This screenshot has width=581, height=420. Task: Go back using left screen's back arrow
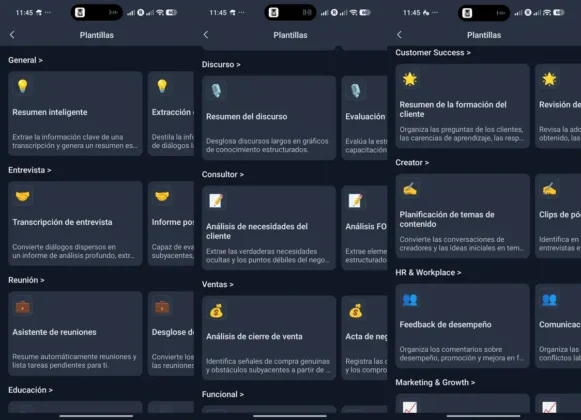click(12, 35)
